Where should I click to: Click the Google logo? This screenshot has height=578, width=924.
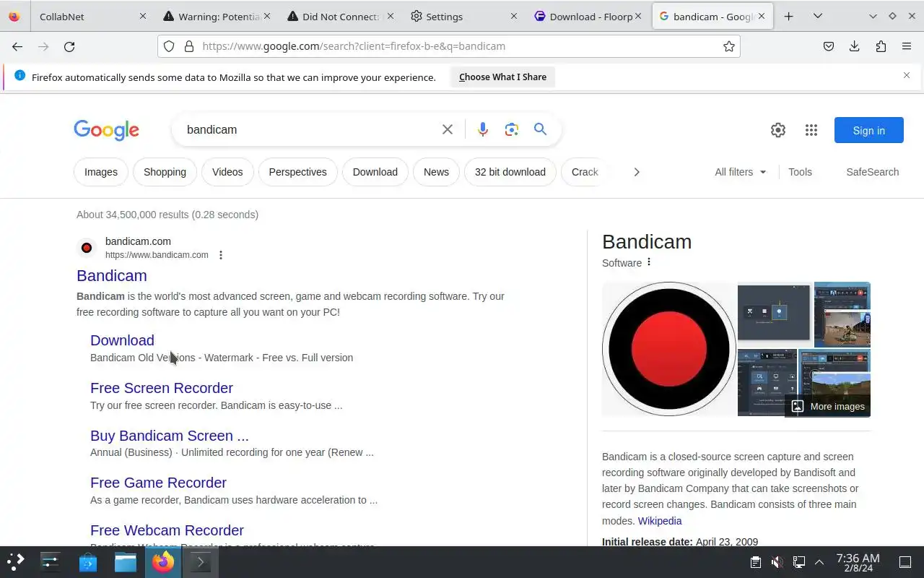tap(106, 130)
